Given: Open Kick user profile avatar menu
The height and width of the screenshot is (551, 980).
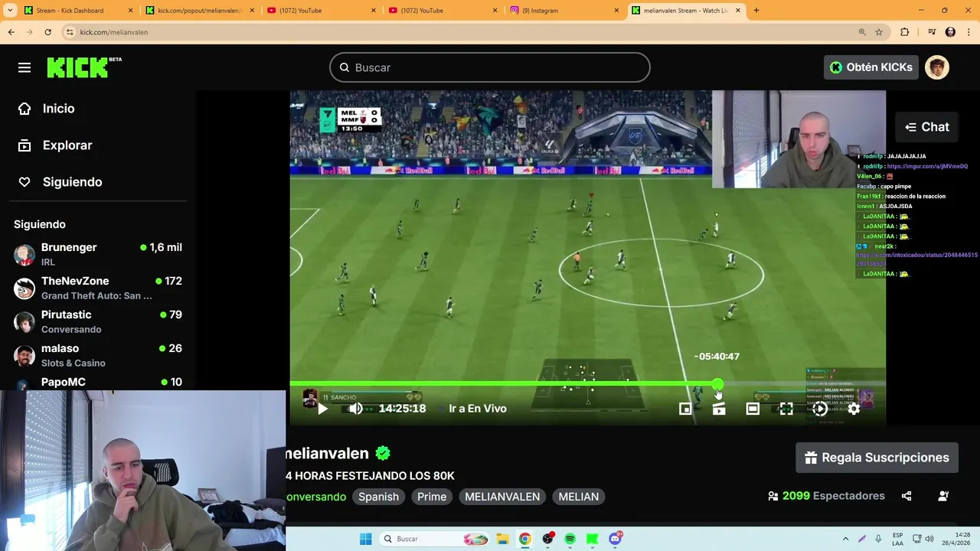Looking at the screenshot, I should click(937, 67).
